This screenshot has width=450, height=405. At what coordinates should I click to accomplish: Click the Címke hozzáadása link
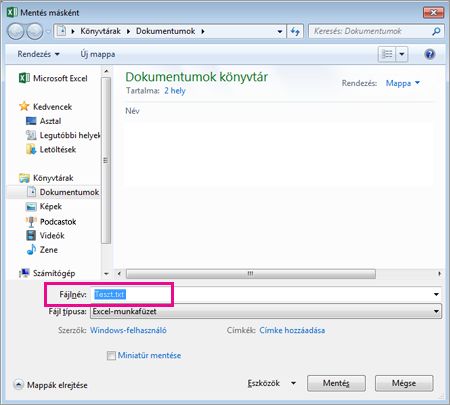coord(292,330)
